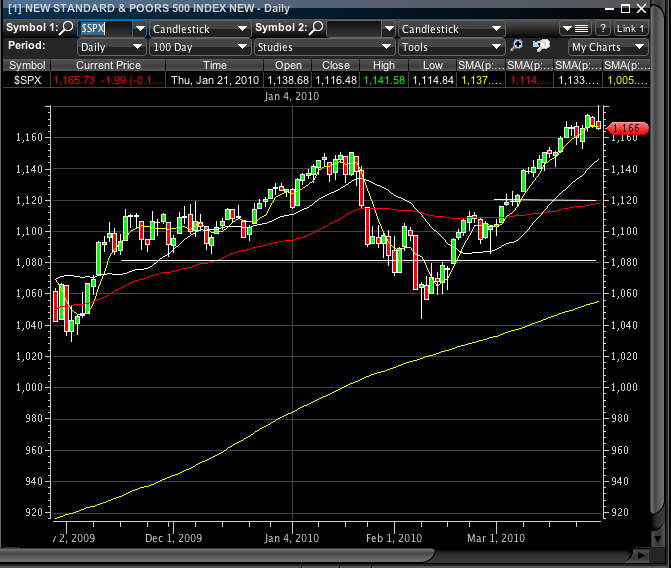The image size is (671, 568).
Task: Click the Symbol 1 magnifier search icon
Action: 67,29
